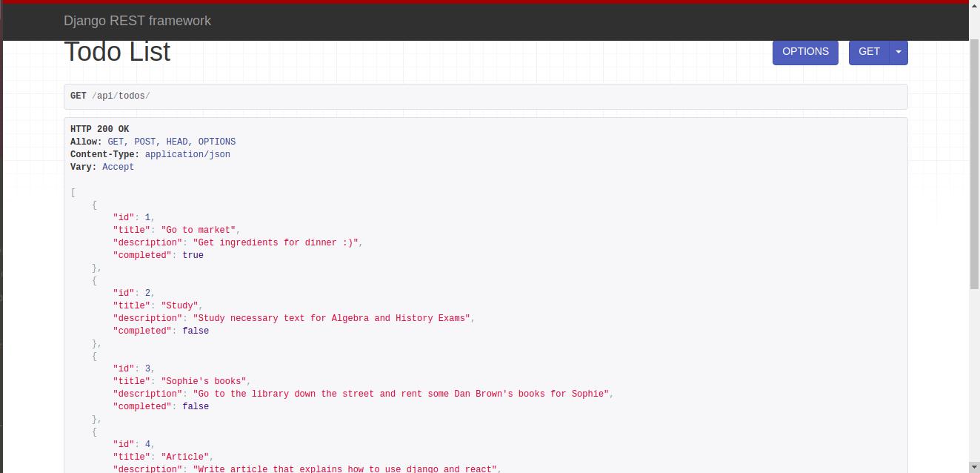
Task: Open the Django REST framework brand link
Action: 137,21
